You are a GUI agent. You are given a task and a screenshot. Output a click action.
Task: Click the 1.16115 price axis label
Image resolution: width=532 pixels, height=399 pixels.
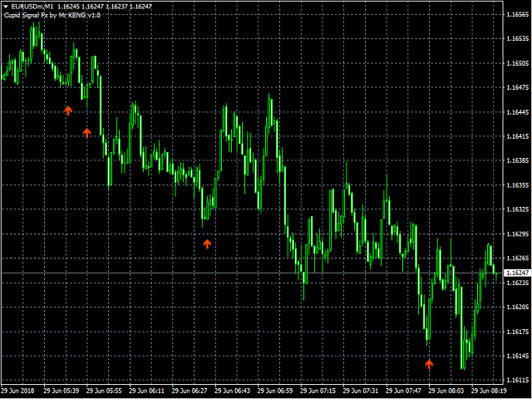[517, 380]
